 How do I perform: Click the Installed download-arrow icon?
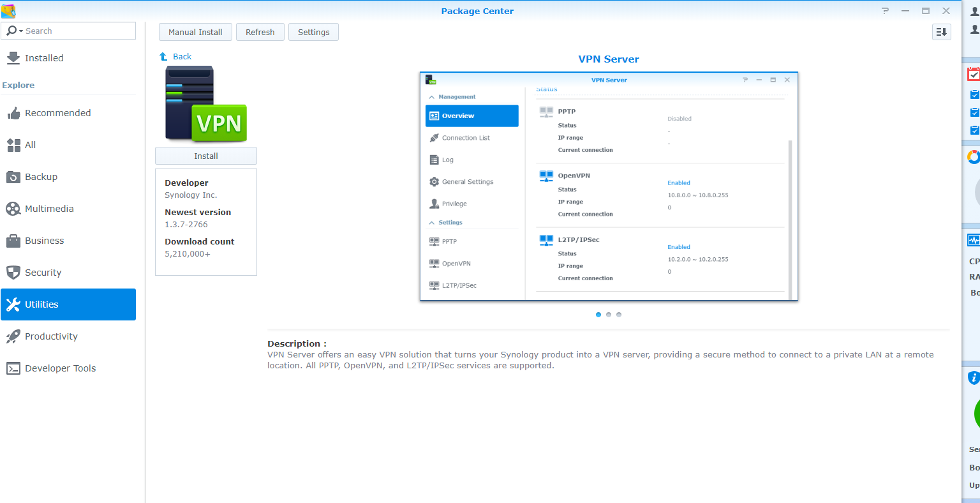tap(13, 58)
